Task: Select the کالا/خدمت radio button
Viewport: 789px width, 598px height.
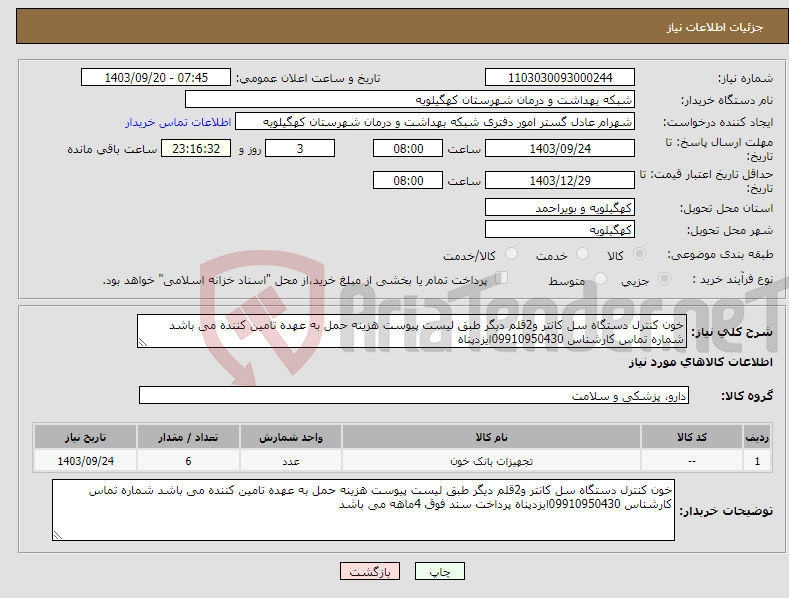Action: 511,254
